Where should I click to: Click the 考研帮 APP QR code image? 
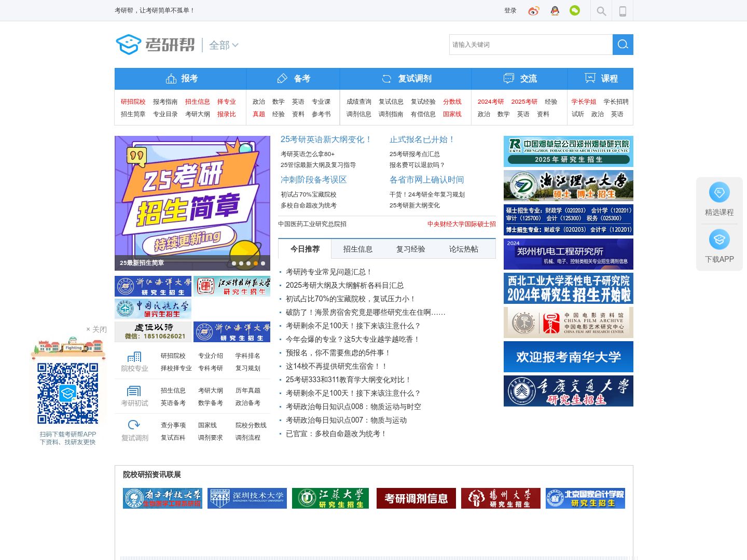tap(68, 393)
